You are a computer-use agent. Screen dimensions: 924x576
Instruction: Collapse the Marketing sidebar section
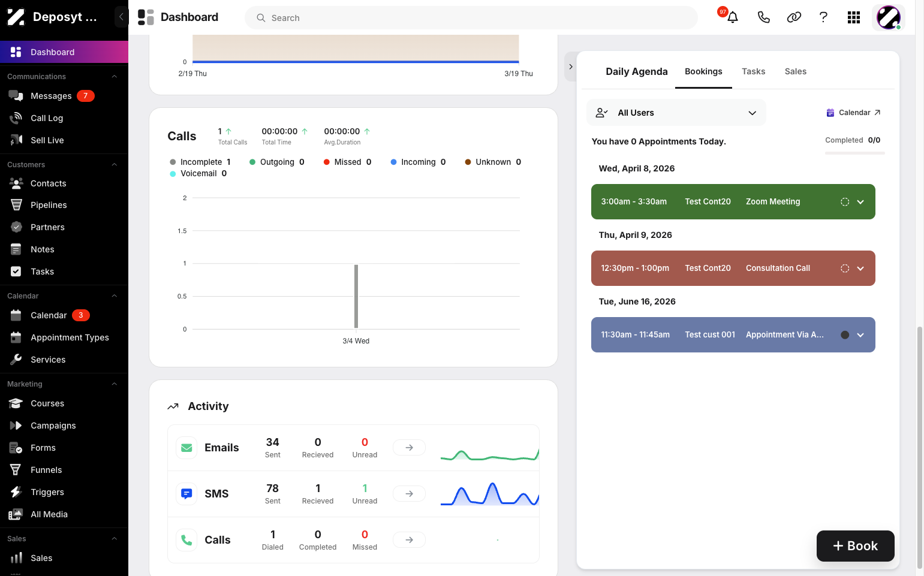click(x=114, y=384)
